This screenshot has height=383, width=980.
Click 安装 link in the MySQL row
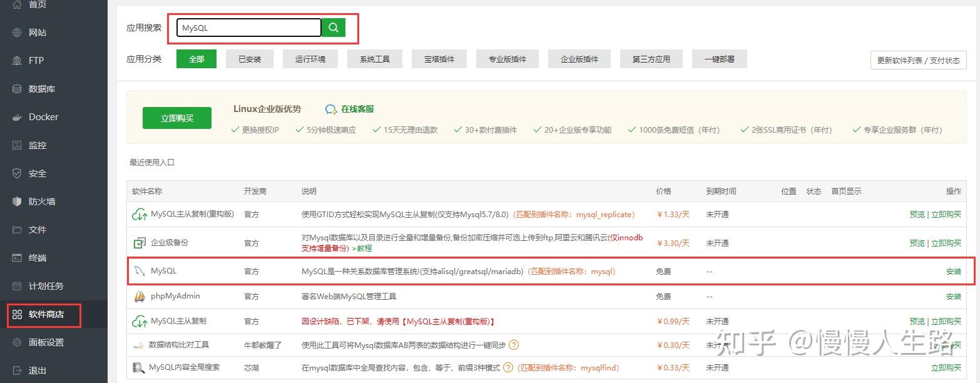(954, 272)
